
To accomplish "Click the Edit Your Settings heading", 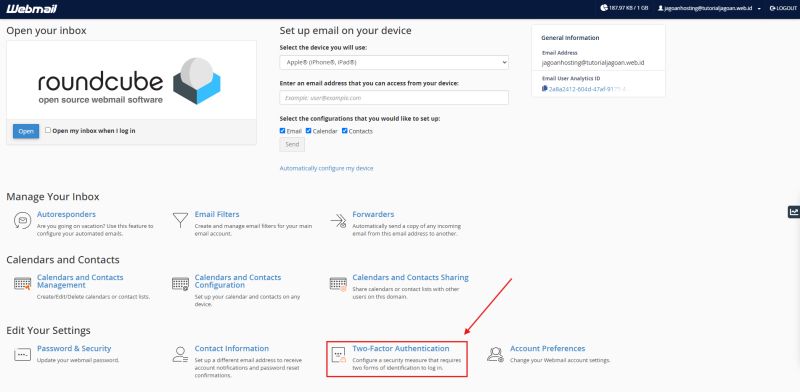I will (x=48, y=330).
